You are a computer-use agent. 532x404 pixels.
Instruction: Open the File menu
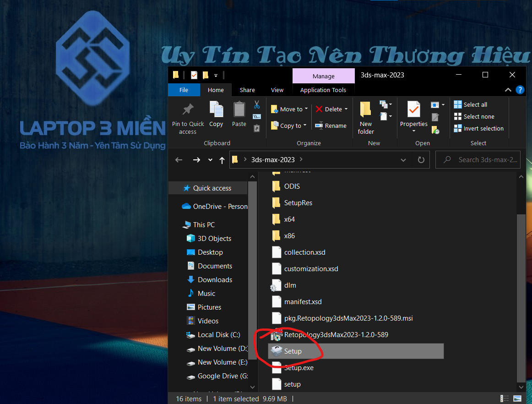click(x=184, y=90)
